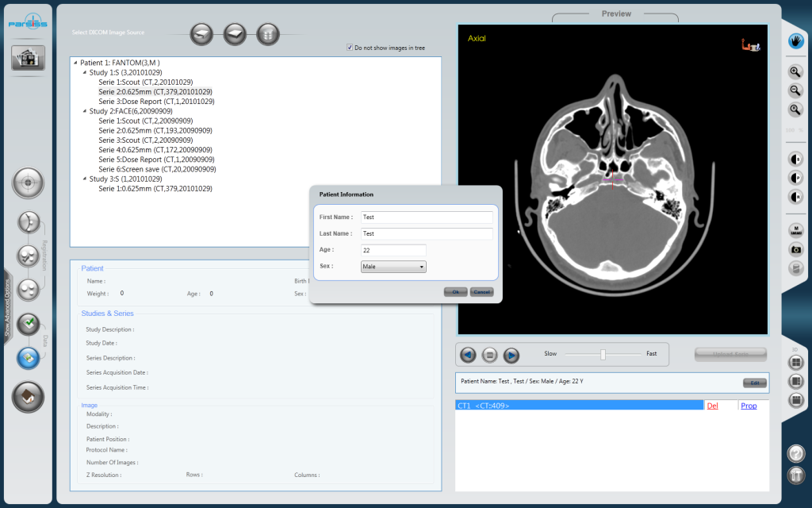This screenshot has height=508, width=812.
Task: Click the trash icon in right sidebar
Action: pos(795,475)
